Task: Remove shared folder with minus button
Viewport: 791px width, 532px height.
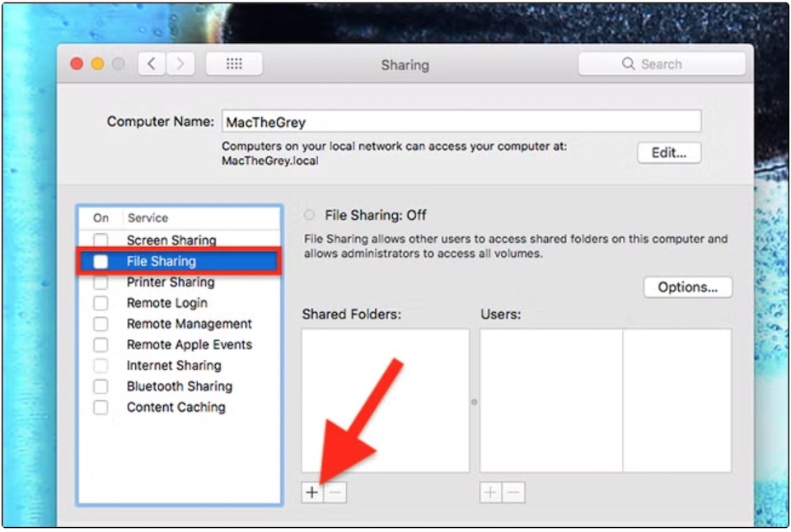Action: pos(335,492)
